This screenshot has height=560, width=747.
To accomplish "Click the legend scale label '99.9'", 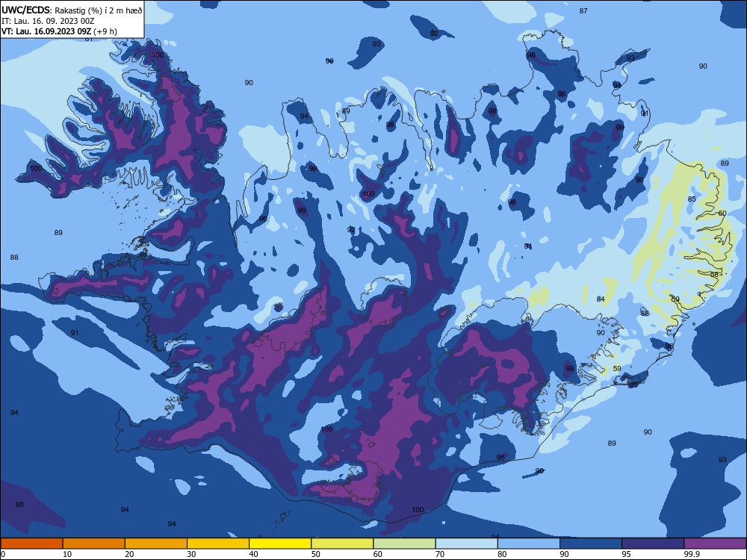I will coord(692,554).
